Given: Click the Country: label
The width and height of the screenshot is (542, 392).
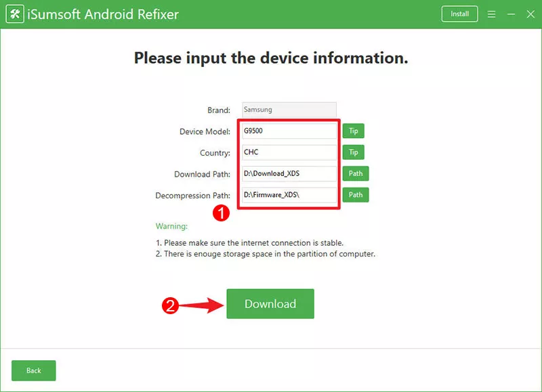Looking at the screenshot, I should [x=215, y=153].
